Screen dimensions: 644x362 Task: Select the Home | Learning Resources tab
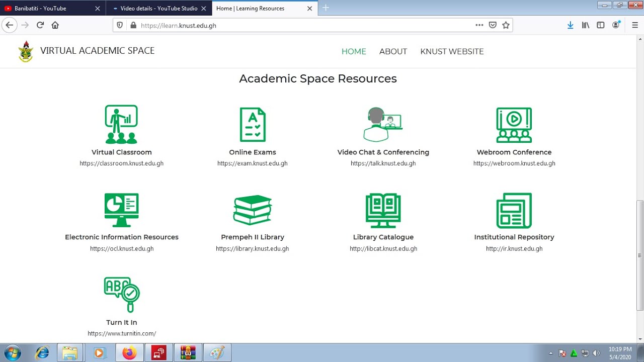coord(265,8)
